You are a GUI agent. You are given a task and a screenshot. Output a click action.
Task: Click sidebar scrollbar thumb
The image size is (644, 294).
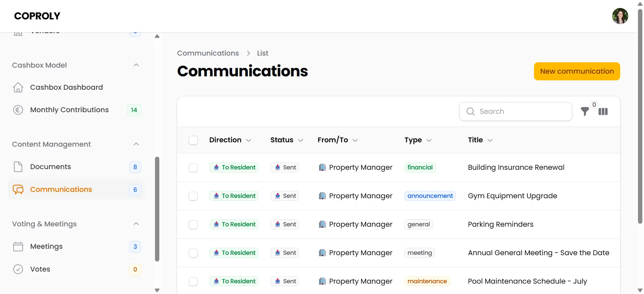[x=157, y=209]
